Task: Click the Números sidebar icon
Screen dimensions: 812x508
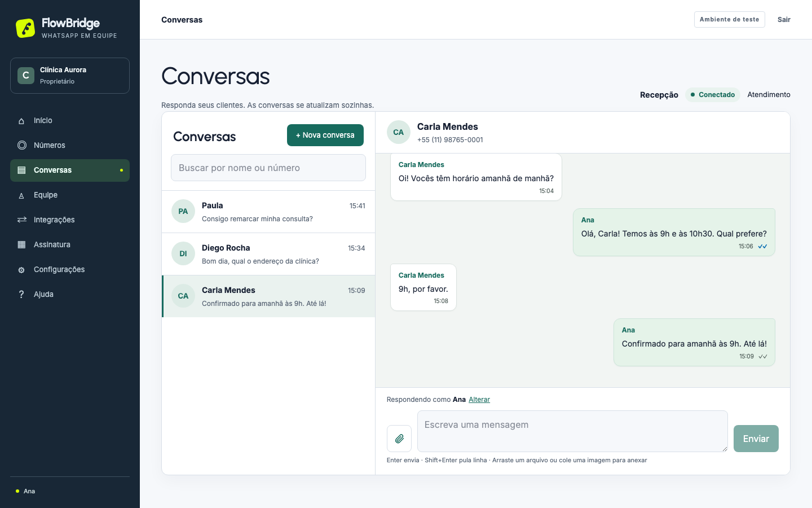Action: coord(22,145)
